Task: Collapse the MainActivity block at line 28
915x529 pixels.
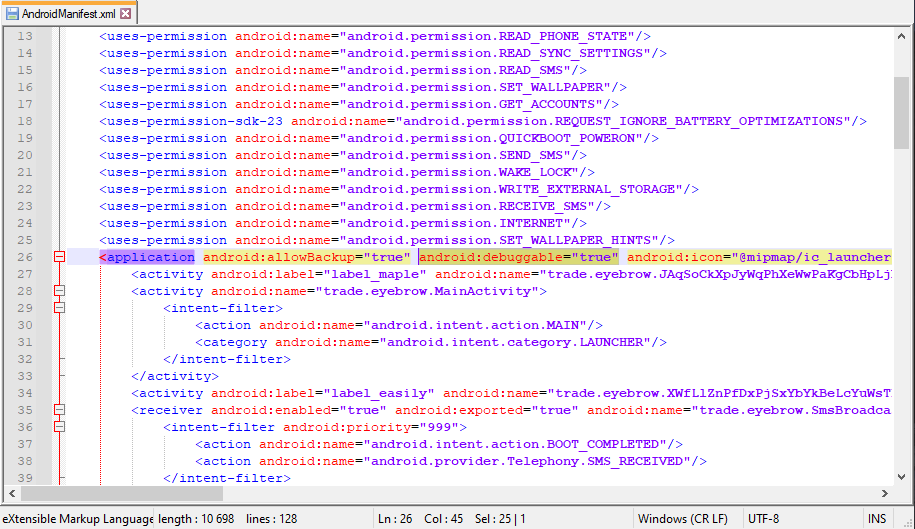Action: coord(59,291)
